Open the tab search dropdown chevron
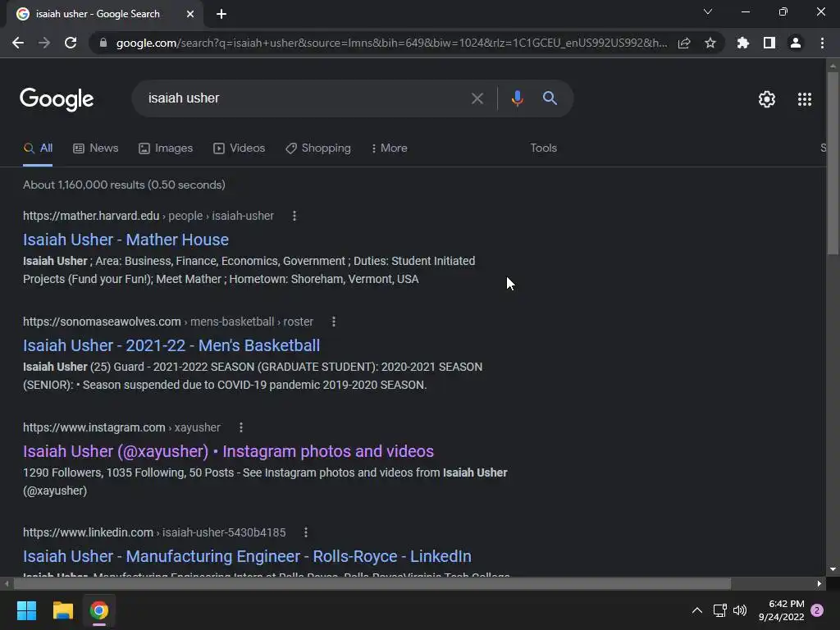This screenshot has width=840, height=630. click(x=708, y=11)
